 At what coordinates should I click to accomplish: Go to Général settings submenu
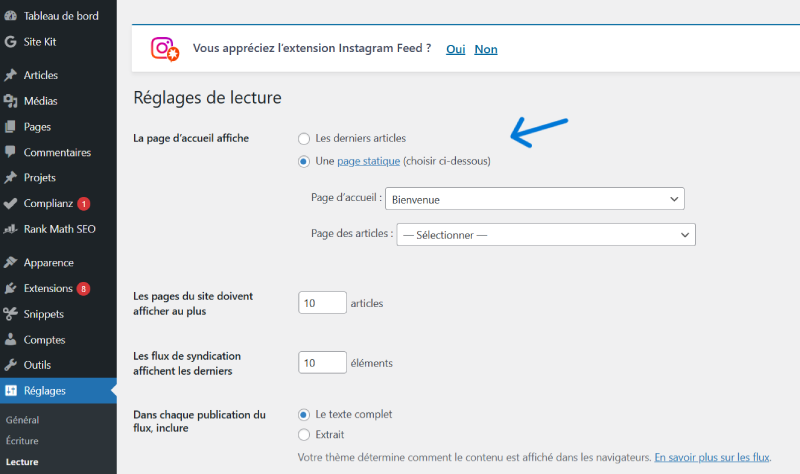22,420
